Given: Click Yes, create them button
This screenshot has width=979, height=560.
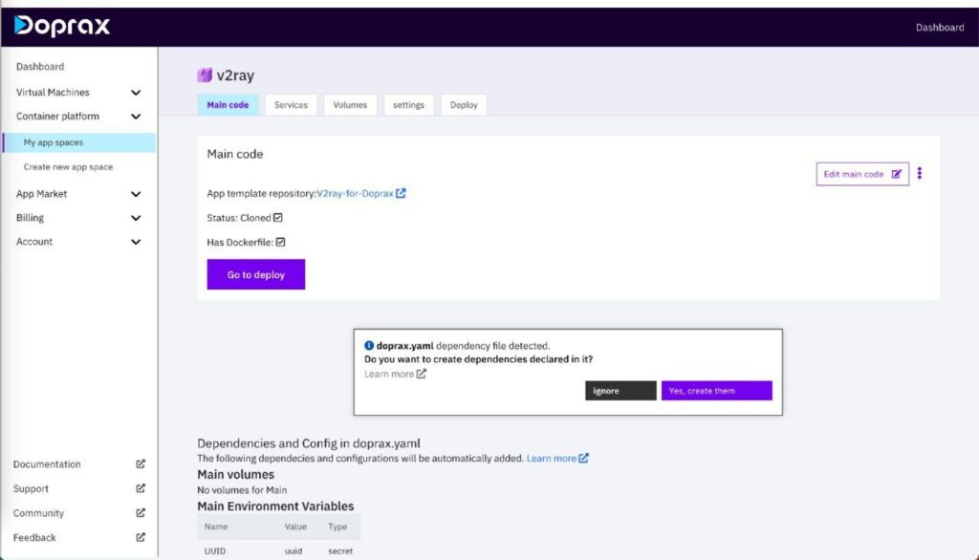Looking at the screenshot, I should point(717,391).
